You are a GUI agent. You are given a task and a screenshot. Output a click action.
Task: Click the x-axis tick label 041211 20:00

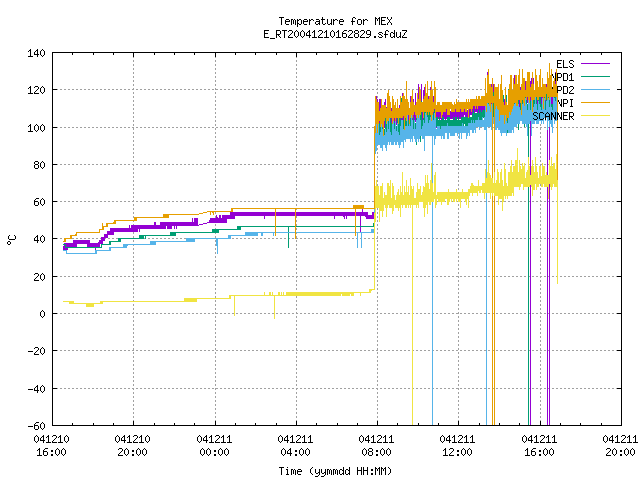pos(620,446)
